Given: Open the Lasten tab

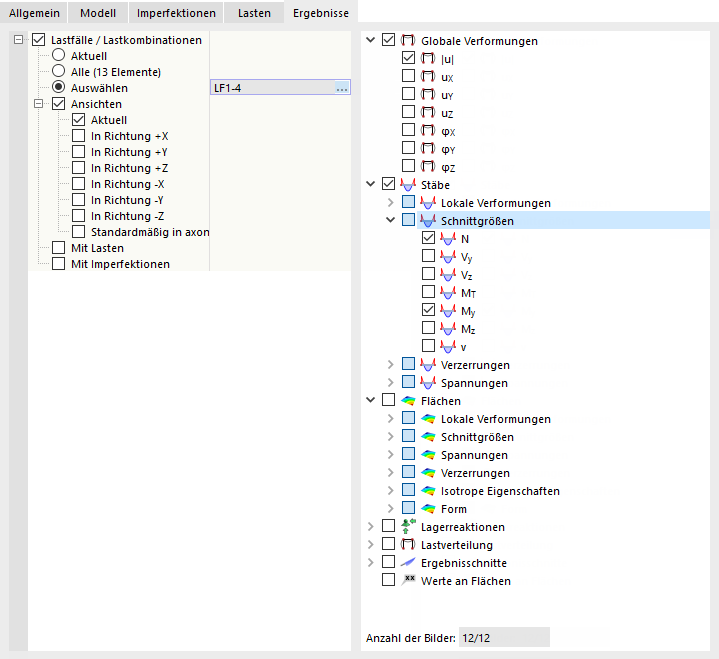Looking at the screenshot, I should (x=254, y=13).
